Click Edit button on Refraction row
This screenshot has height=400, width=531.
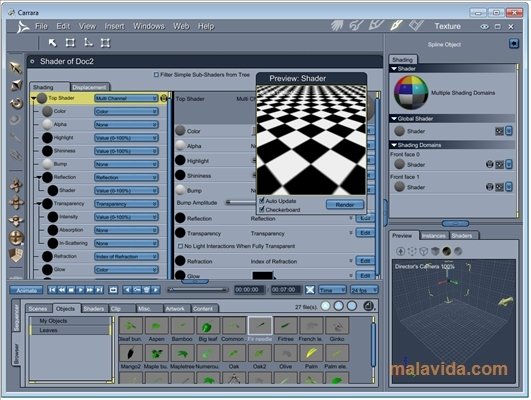pyautogui.click(x=365, y=261)
